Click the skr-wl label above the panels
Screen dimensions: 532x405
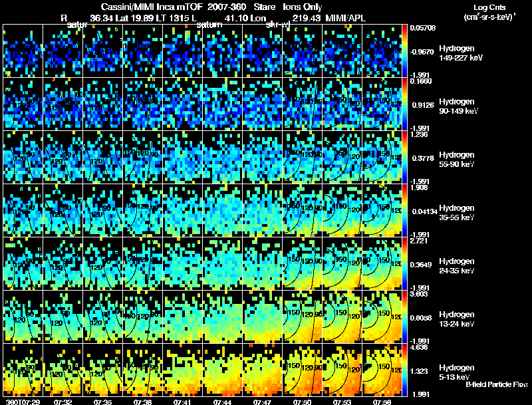278,25
